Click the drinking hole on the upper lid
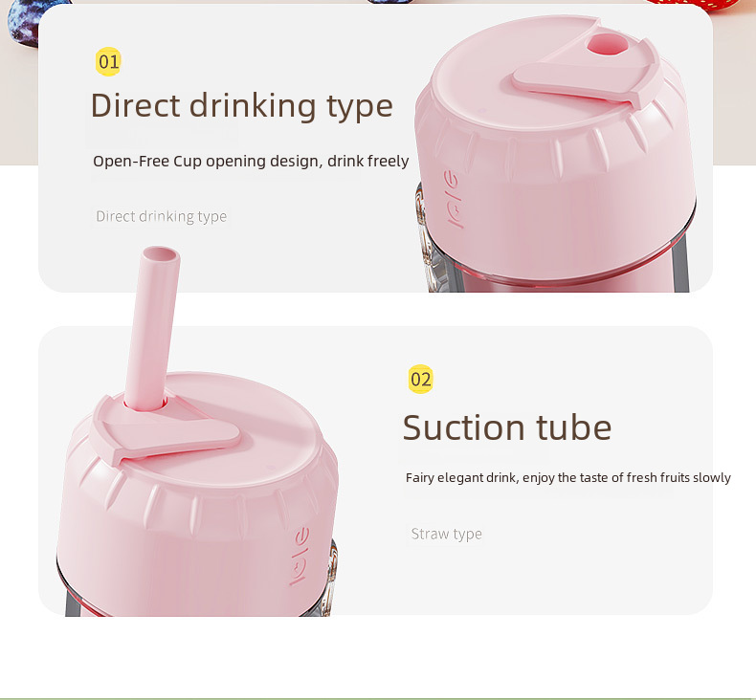The height and width of the screenshot is (700, 756). [x=607, y=44]
